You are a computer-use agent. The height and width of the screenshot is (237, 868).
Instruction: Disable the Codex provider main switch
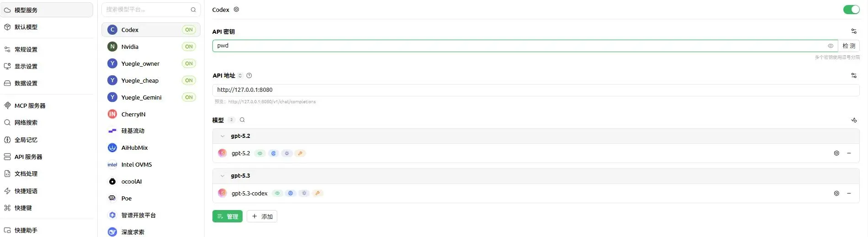point(851,10)
